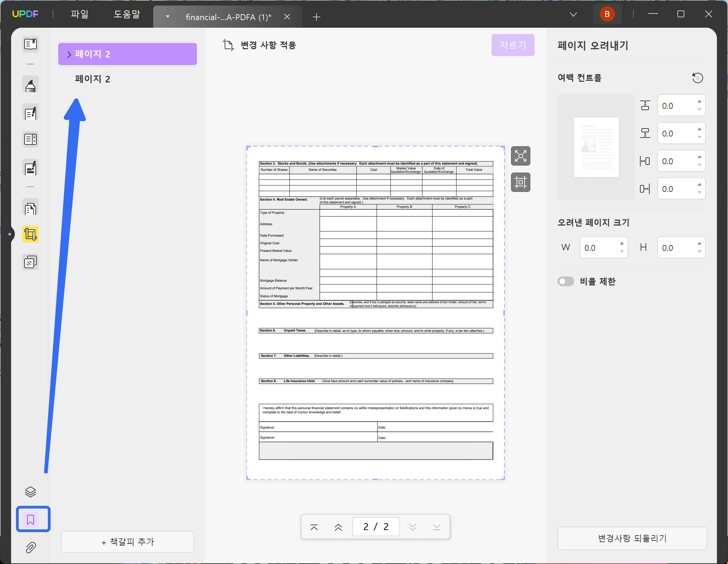Increase the left margin value stepper
Image resolution: width=728 pixels, height=564 pixels.
(700, 157)
